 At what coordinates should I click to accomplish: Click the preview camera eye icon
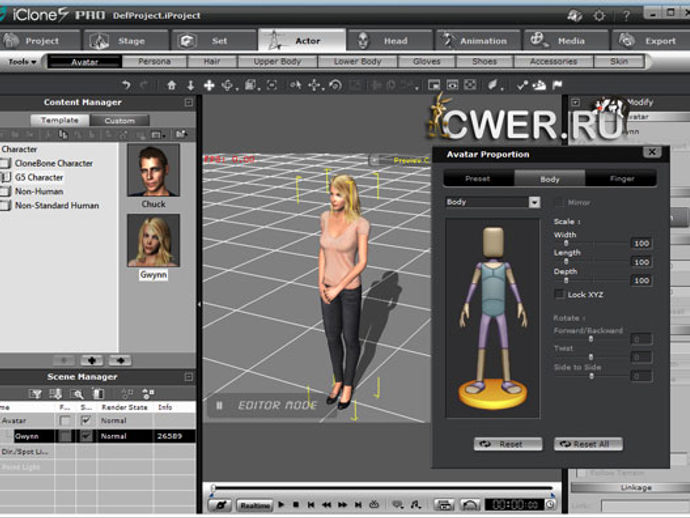[x=452, y=85]
